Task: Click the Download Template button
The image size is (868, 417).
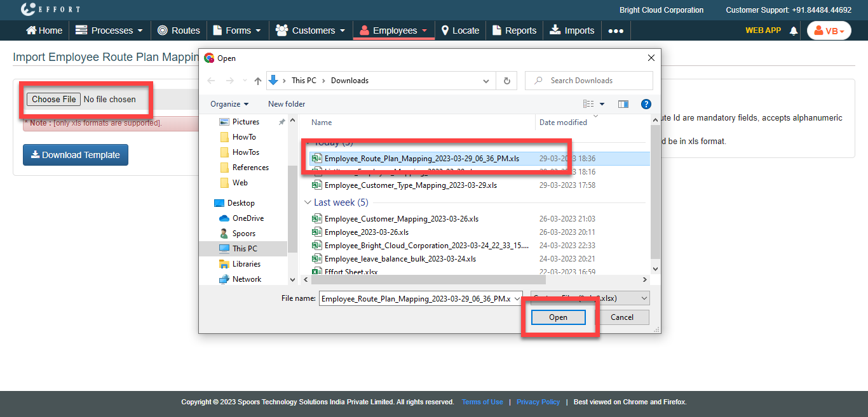Action: [x=76, y=155]
